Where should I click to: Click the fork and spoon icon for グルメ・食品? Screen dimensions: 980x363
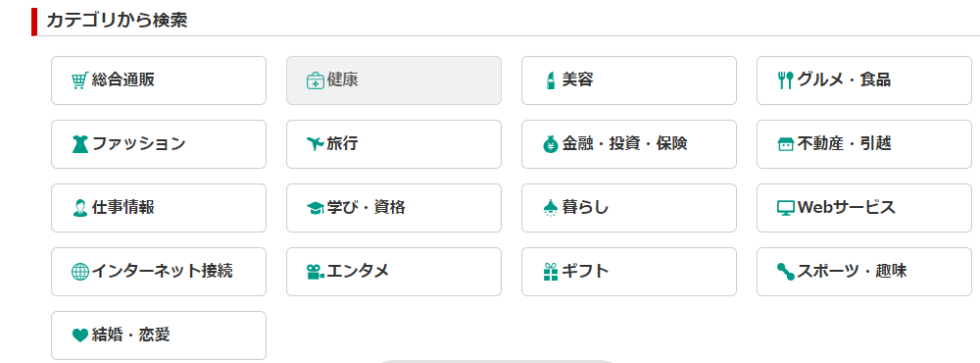(x=786, y=80)
